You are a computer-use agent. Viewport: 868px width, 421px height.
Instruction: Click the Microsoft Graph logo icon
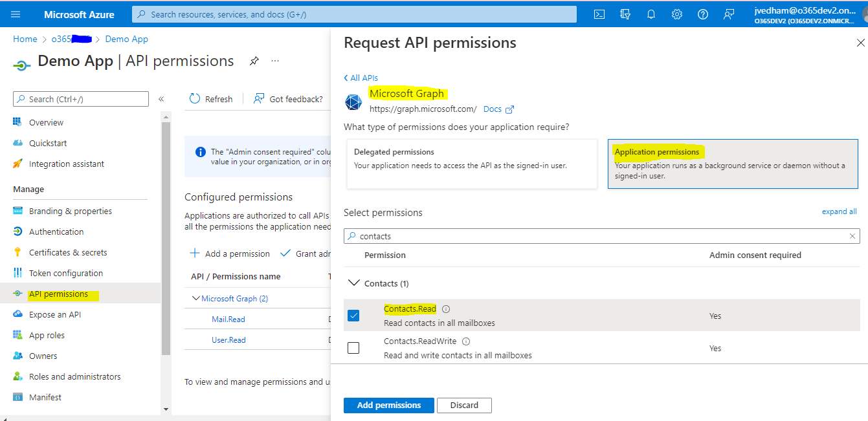click(x=353, y=102)
